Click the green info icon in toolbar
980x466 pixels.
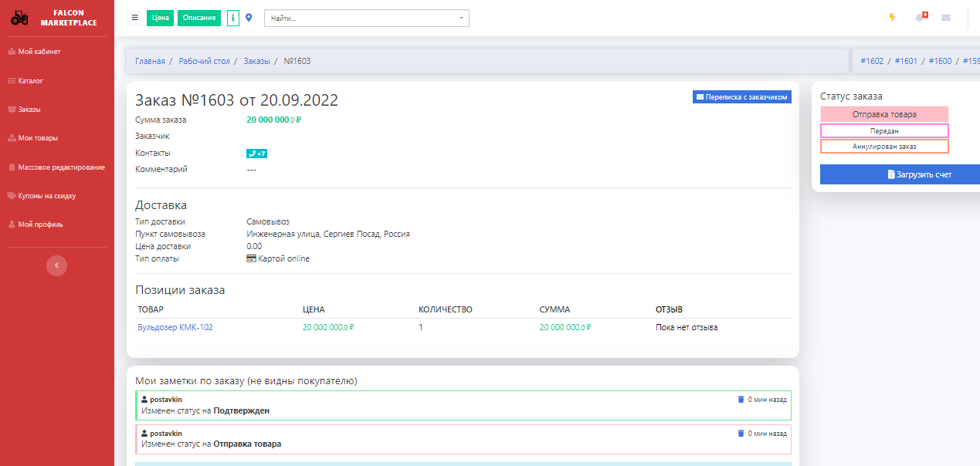232,18
